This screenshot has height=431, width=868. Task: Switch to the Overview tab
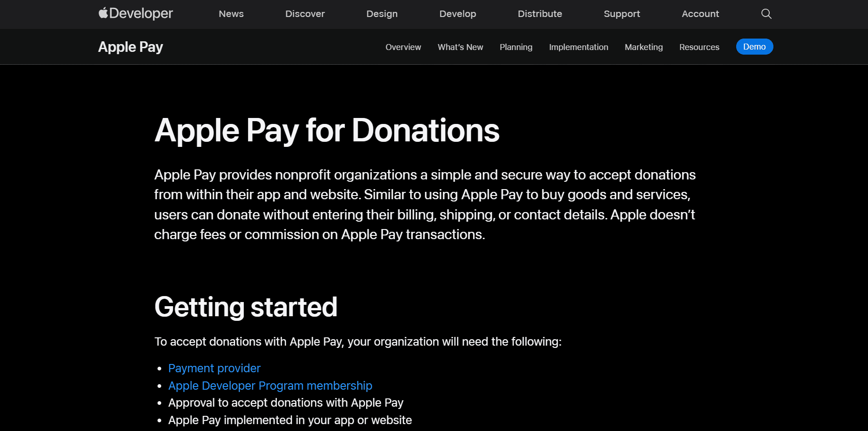403,47
